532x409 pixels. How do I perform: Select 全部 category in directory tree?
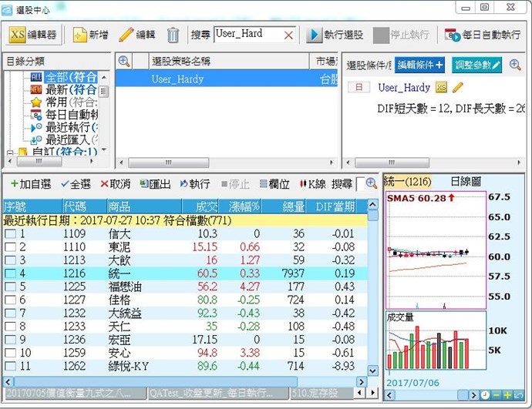[69, 77]
